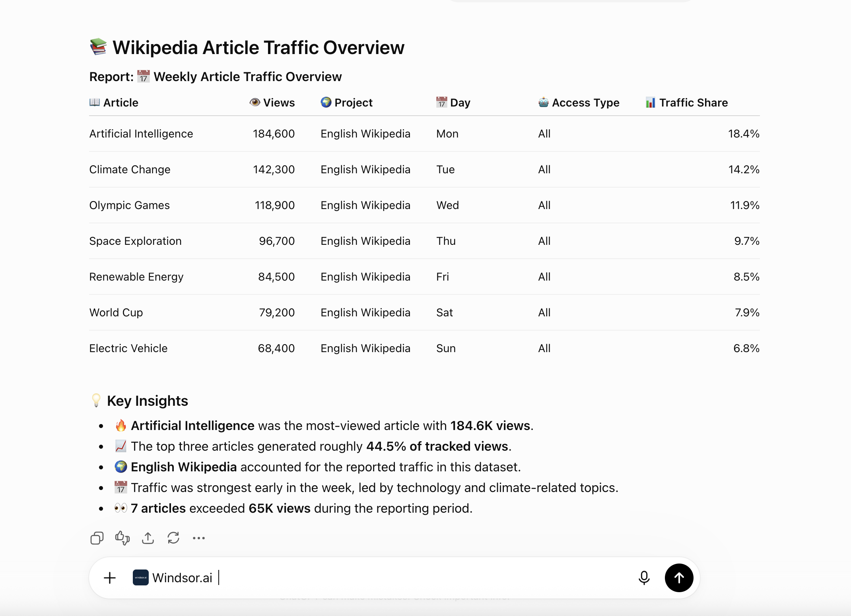Add an attachment with the plus button
The height and width of the screenshot is (616, 851).
coord(110,578)
